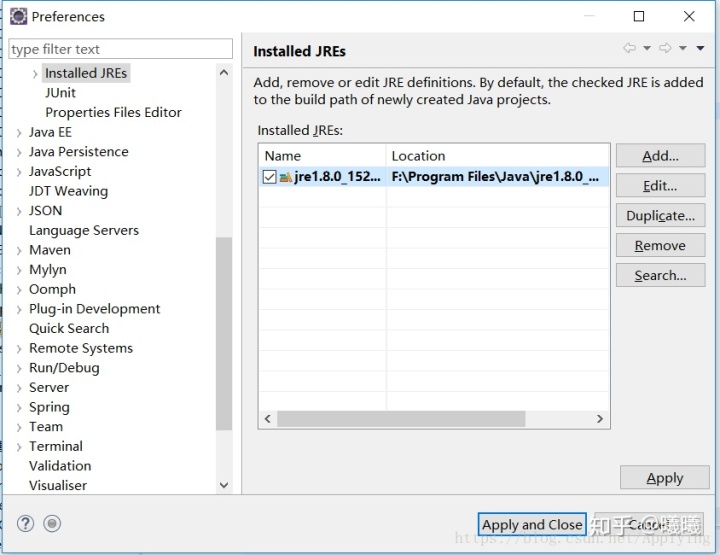Click the jre1.8.0_152 library icon

tap(285, 177)
